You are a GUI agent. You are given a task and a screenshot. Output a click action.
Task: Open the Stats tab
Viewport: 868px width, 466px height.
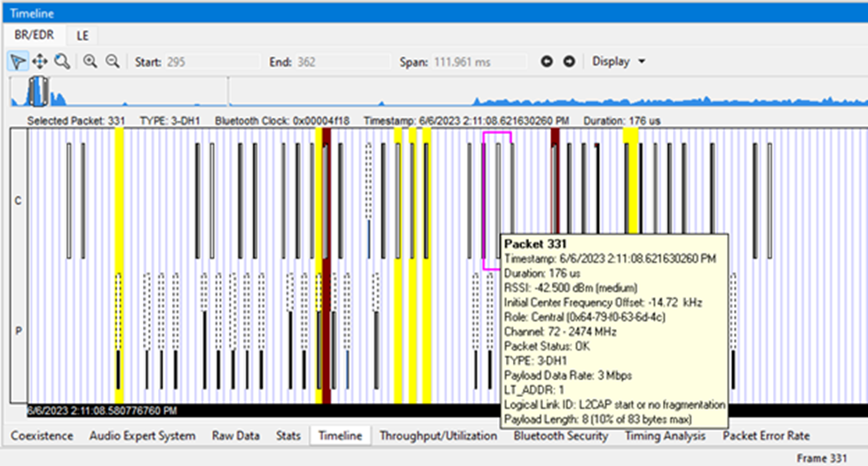pos(288,436)
